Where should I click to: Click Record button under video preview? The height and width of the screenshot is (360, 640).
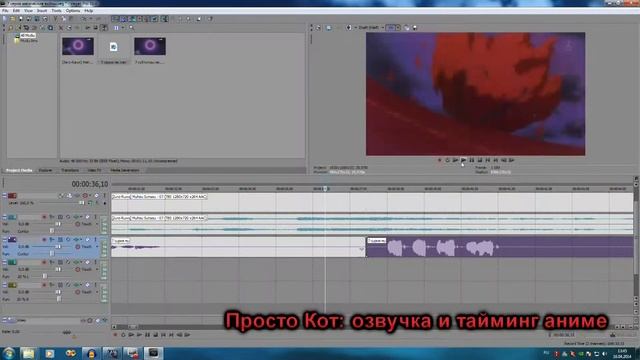click(440, 160)
